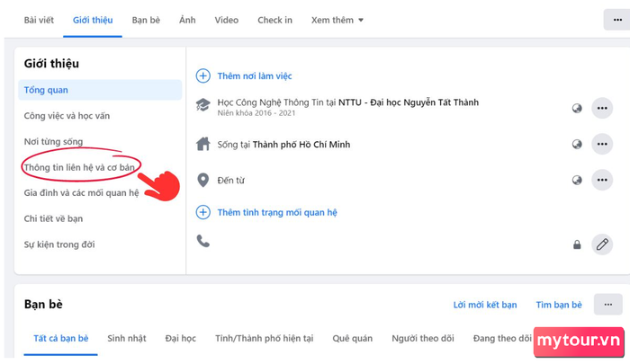Image resolution: width=630 pixels, height=364 pixels.
Task: Click the graduation cap education icon
Action: point(202,105)
